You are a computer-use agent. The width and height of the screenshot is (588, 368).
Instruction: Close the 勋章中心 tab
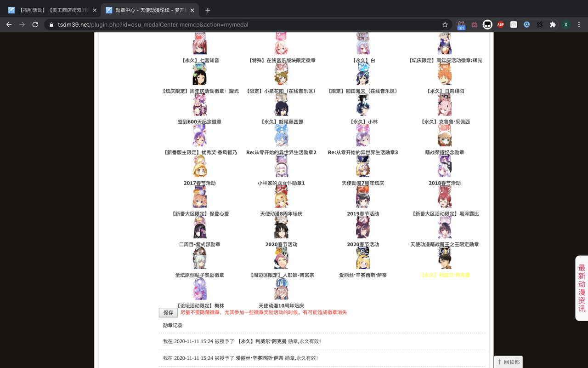click(x=192, y=10)
